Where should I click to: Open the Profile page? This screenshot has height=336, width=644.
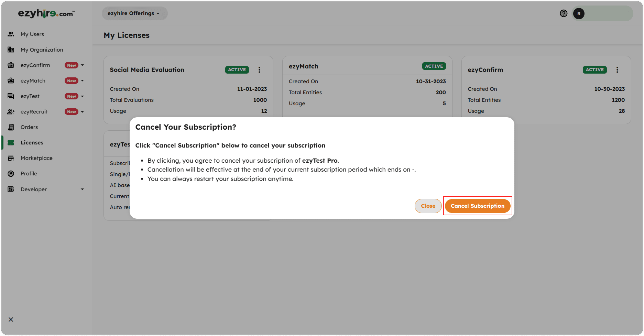(x=29, y=174)
